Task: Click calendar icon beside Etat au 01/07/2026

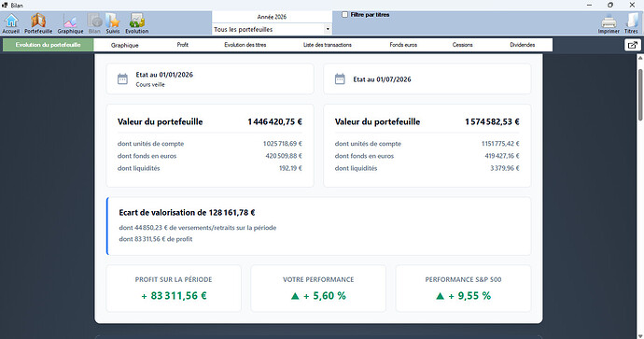Action: pos(340,78)
